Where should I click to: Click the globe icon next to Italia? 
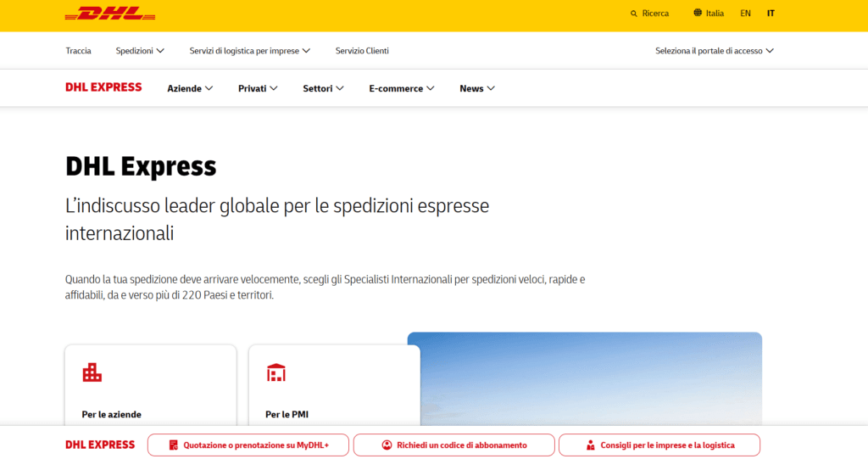click(698, 13)
